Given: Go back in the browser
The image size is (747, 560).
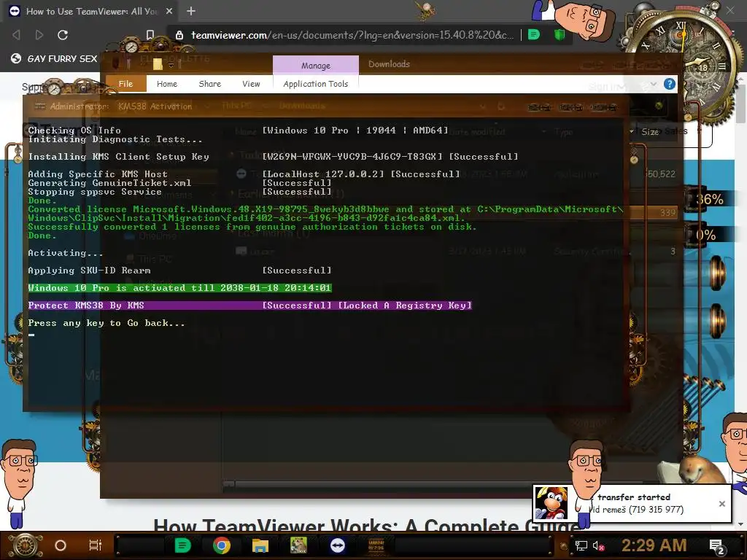Looking at the screenshot, I should pyautogui.click(x=16, y=35).
